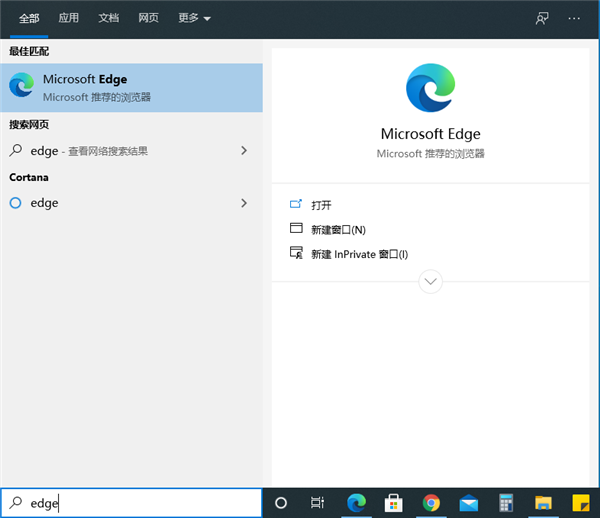600x518 pixels.
Task: Expand web search result arrow for edge
Action: 244,150
